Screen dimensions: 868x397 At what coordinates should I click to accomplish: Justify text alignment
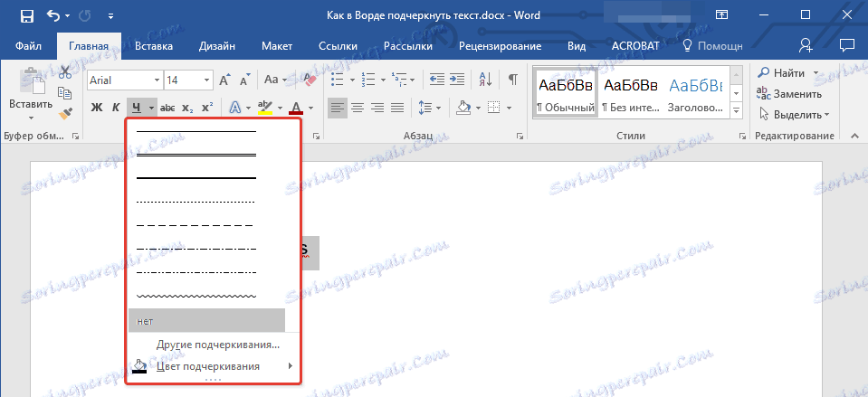397,108
